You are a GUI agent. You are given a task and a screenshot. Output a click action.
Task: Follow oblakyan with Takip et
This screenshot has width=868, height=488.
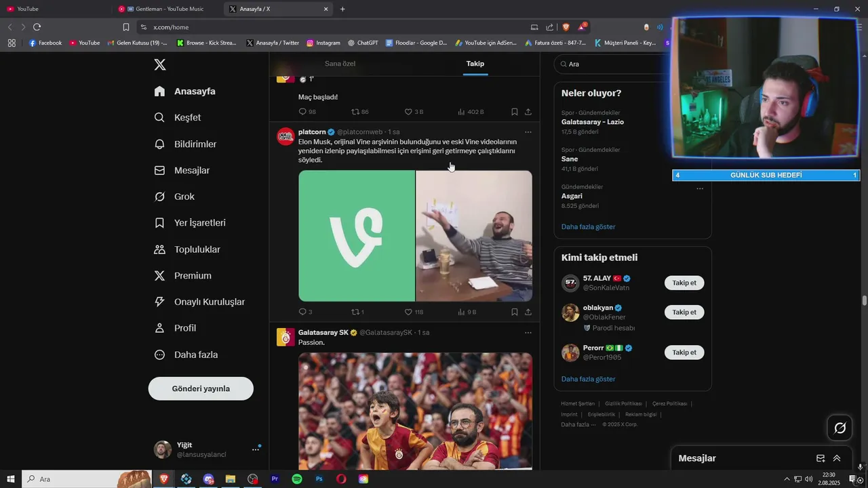[684, 312]
